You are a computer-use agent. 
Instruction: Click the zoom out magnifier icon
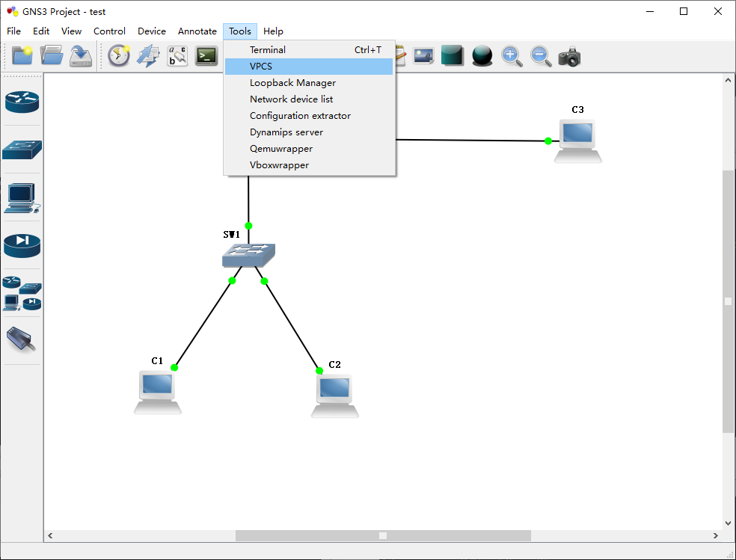point(541,56)
